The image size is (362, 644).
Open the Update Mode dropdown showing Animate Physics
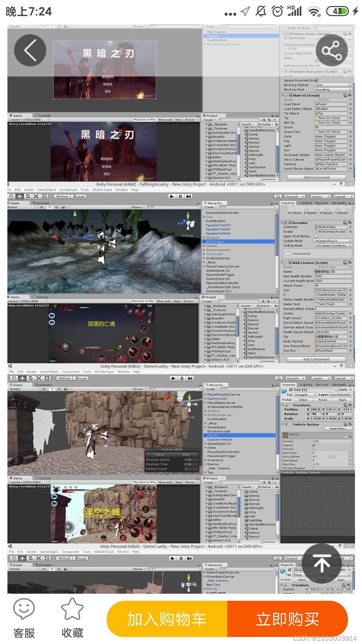[x=333, y=241]
